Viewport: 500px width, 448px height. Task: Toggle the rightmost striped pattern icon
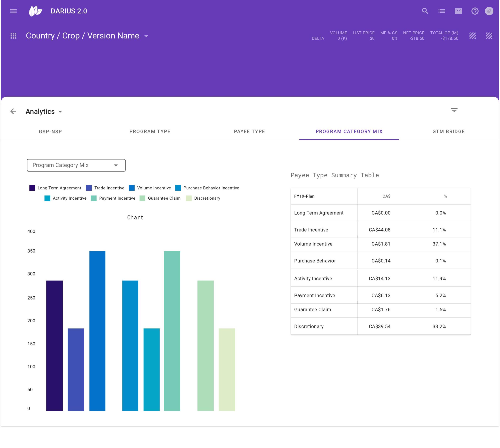click(489, 36)
